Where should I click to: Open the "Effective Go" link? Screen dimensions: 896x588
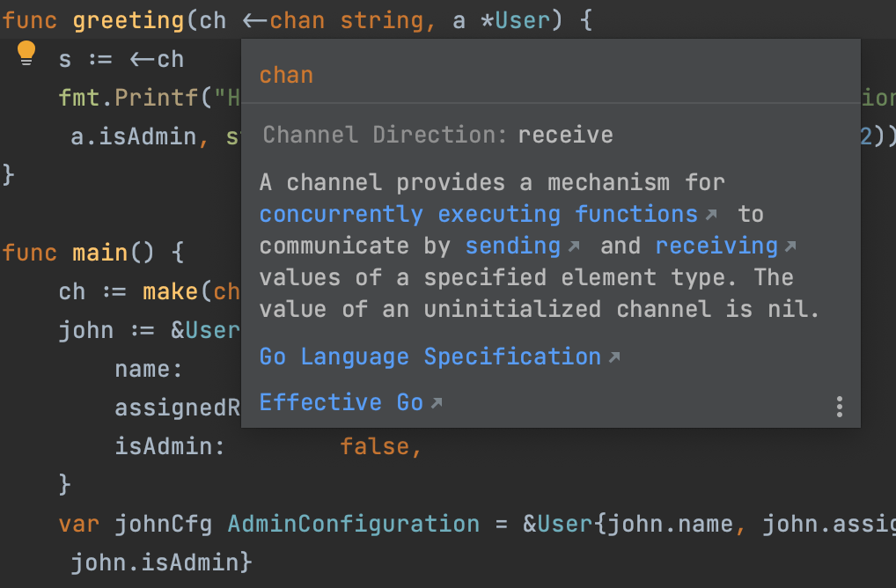point(342,401)
